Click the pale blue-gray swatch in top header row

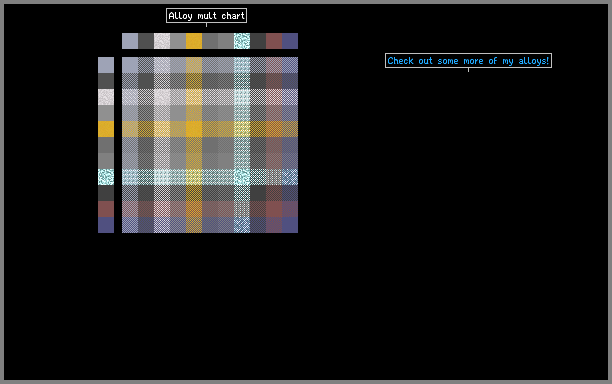130,41
